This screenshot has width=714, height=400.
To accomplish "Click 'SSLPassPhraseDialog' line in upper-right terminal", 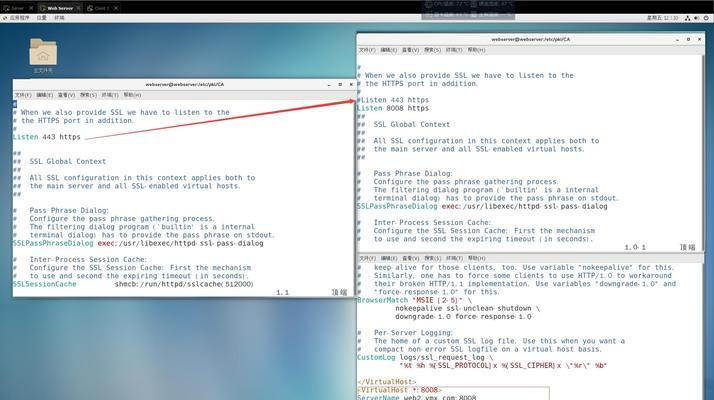I will click(482, 206).
